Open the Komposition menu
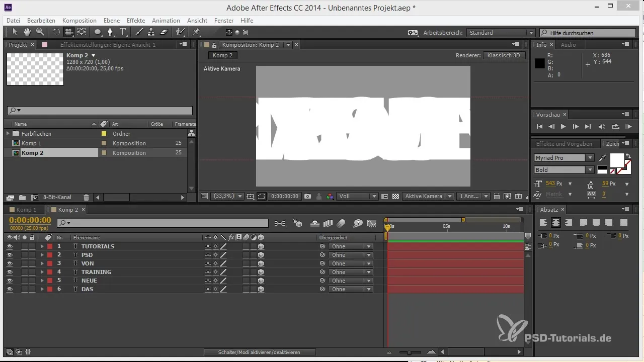Viewport: 644px width, 362px height. click(x=79, y=21)
